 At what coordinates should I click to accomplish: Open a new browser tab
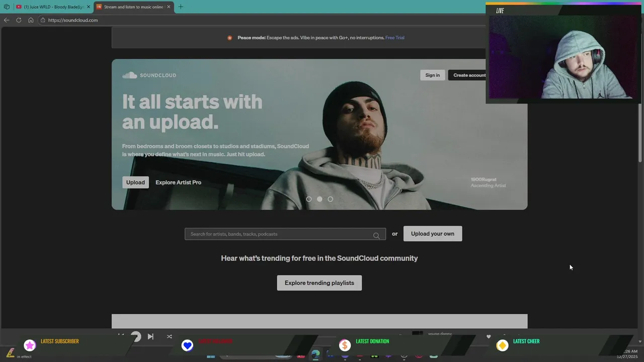[x=181, y=7]
